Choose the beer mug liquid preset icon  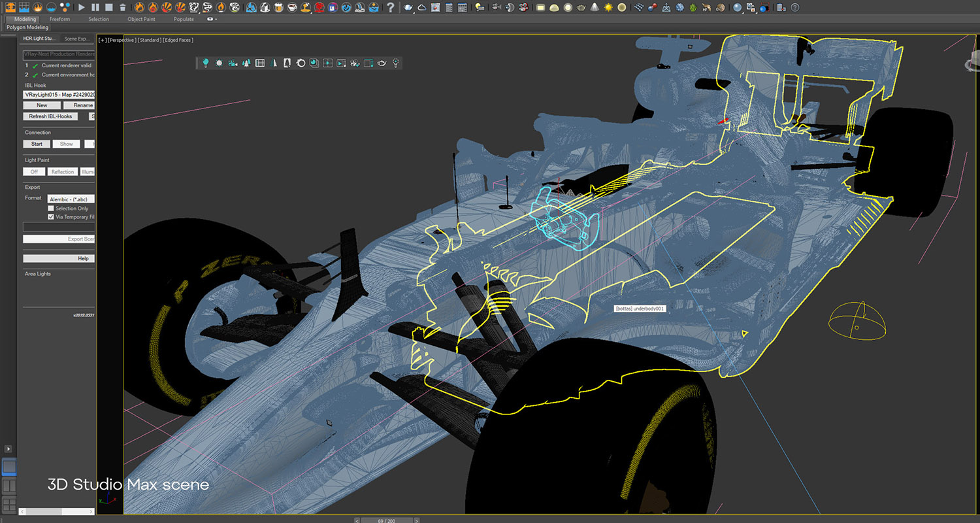[x=278, y=7]
